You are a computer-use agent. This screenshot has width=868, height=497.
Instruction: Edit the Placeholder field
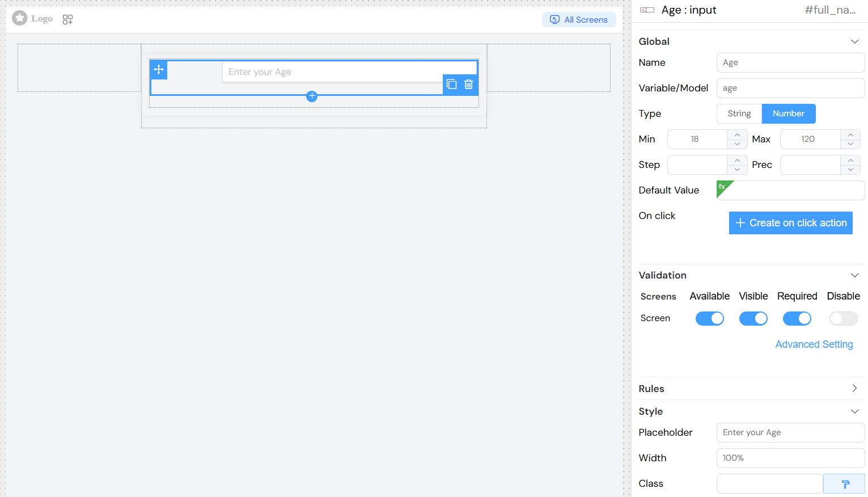click(790, 432)
